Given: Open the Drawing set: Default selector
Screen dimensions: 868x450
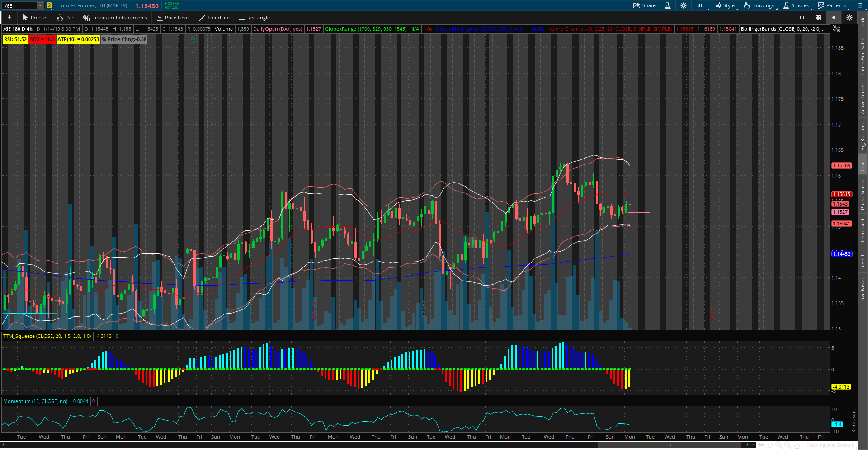Looking at the screenshot, I should (830, 445).
